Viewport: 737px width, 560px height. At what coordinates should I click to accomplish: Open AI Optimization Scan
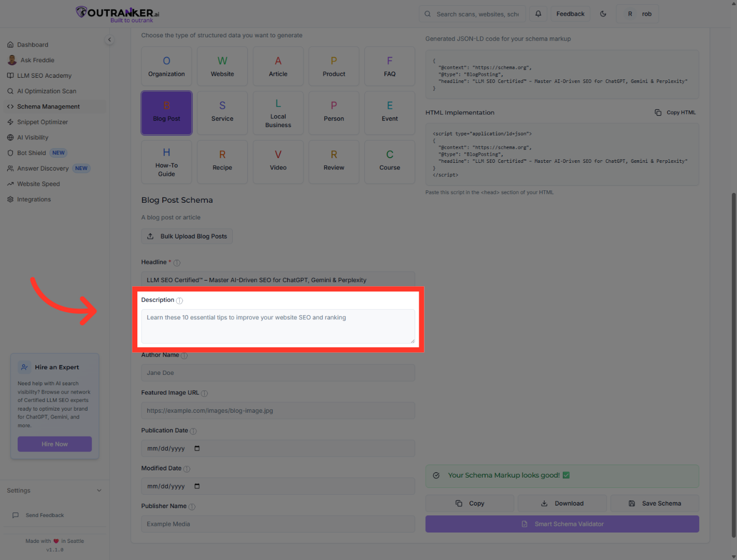[x=54, y=91]
